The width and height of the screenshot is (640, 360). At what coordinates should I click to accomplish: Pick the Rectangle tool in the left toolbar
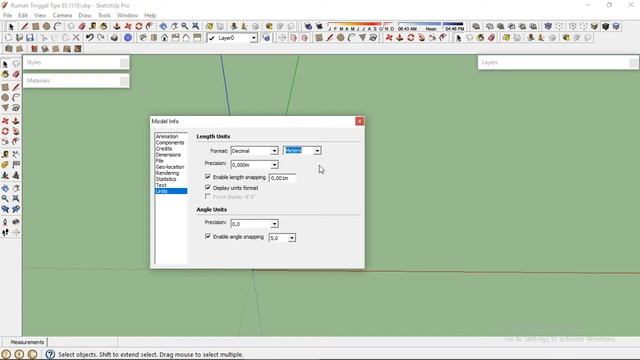5,87
